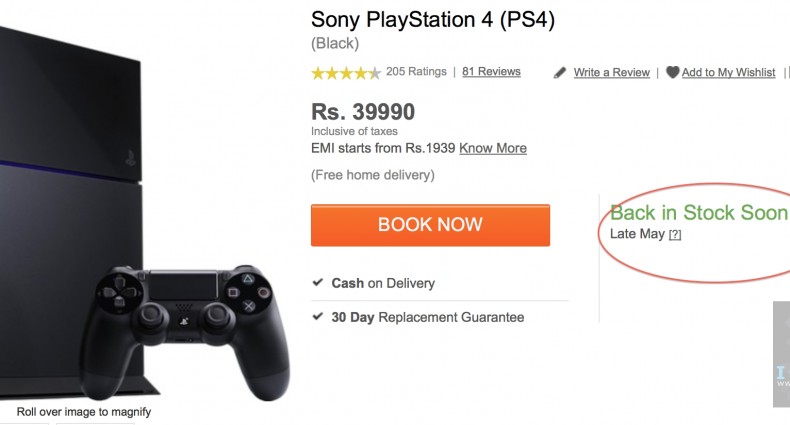The width and height of the screenshot is (790, 425).
Task: Click the 30 Day Replacement Guarantee text
Action: pyautogui.click(x=427, y=317)
